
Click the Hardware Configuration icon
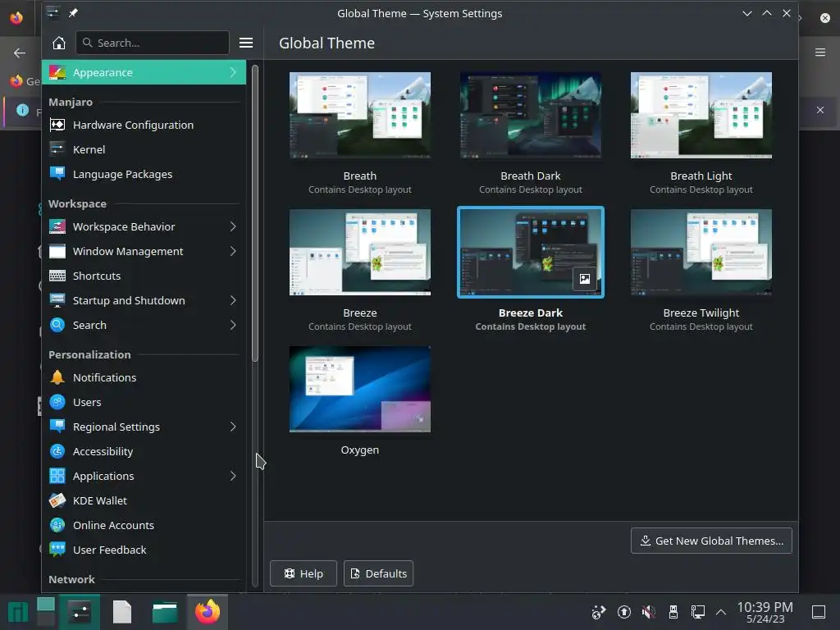(57, 125)
